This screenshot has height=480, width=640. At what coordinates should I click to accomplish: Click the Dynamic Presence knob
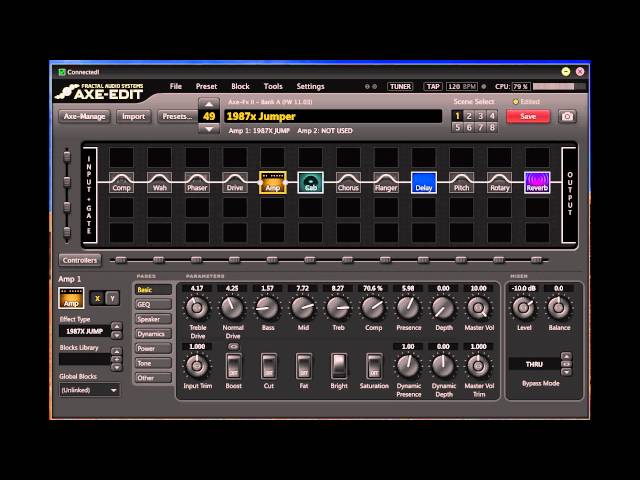tap(408, 366)
